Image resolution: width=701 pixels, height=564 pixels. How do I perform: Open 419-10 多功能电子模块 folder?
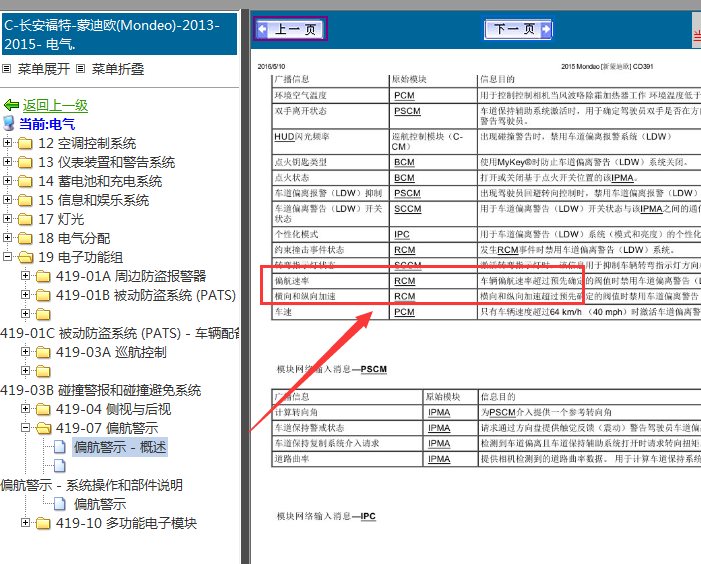pyautogui.click(x=126, y=523)
